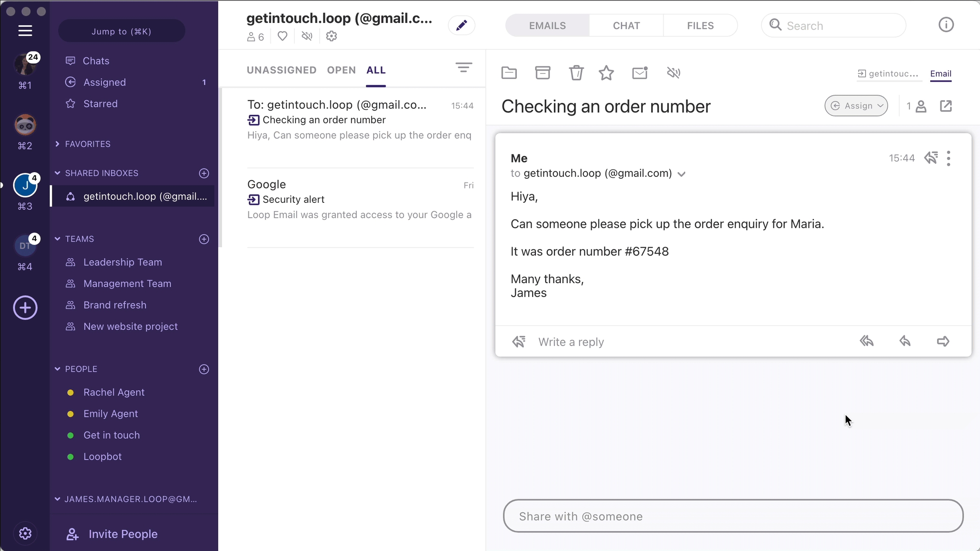Collapse the SHARED INBOXES section
Image resolution: width=980 pixels, height=551 pixels.
click(x=57, y=173)
